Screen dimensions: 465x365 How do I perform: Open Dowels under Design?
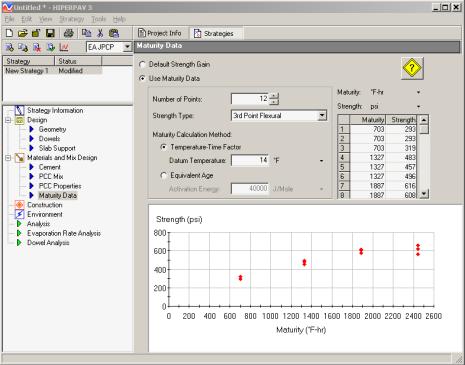tap(49, 139)
